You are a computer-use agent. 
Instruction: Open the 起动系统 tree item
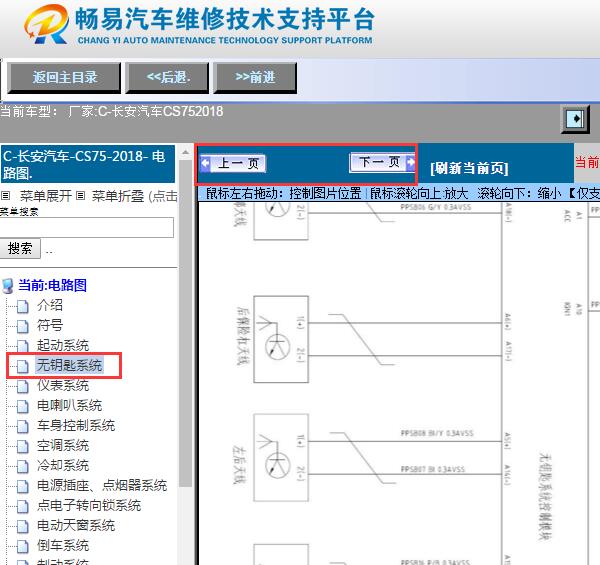[x=63, y=345]
